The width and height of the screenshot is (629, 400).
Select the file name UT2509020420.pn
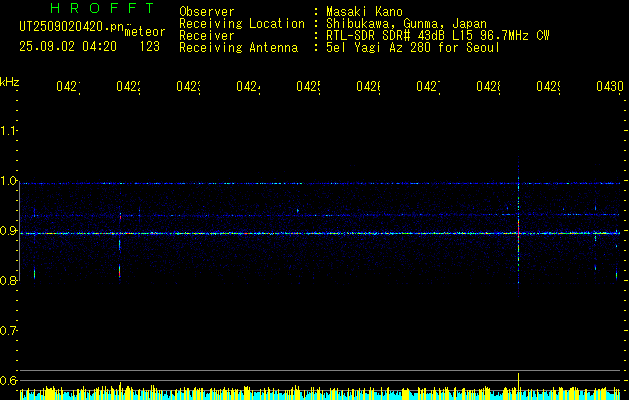pyautogui.click(x=72, y=27)
